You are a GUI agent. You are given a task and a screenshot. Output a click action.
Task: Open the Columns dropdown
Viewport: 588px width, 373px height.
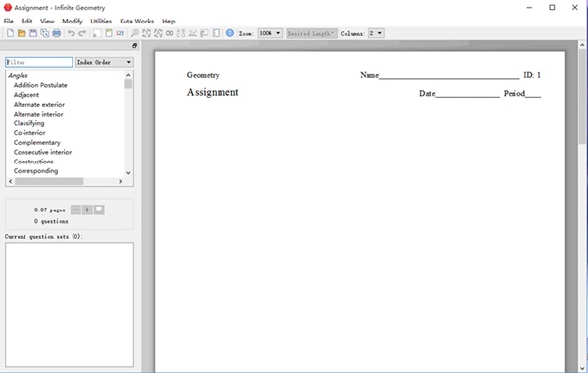376,33
